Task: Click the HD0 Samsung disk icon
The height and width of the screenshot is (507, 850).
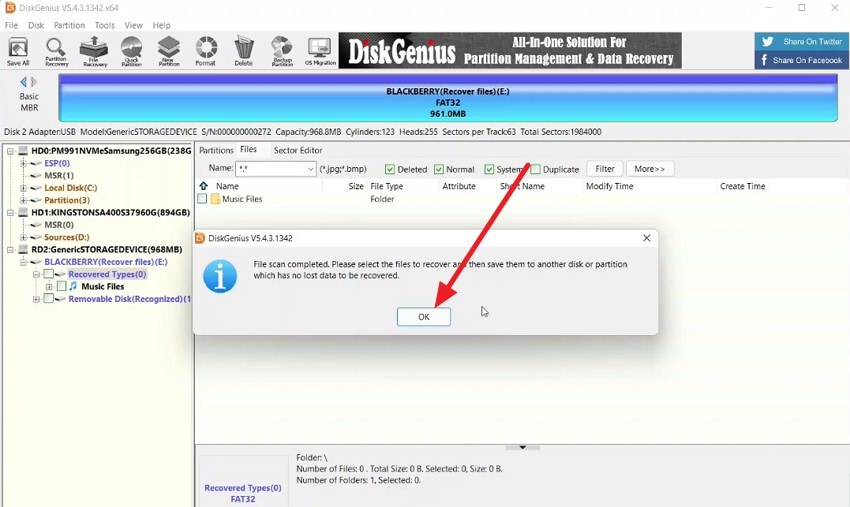Action: (x=23, y=151)
